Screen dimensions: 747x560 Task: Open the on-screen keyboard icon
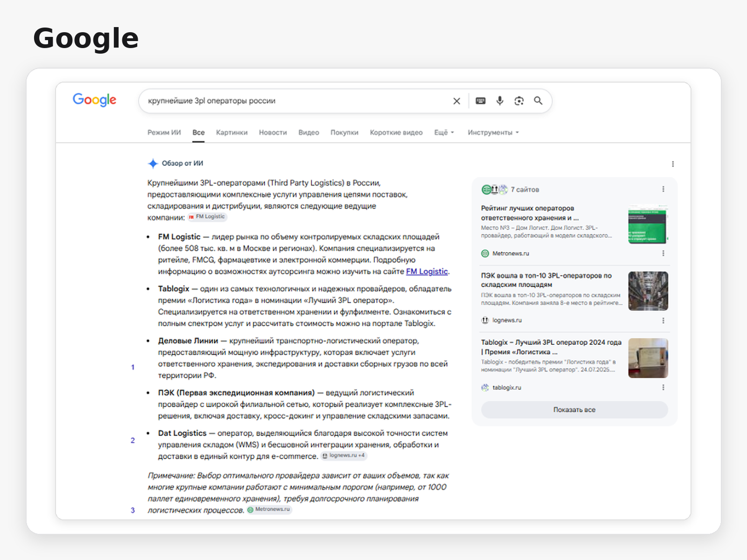tap(480, 101)
